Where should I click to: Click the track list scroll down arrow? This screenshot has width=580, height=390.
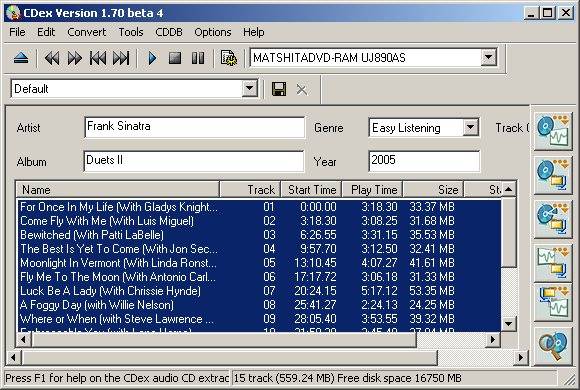pyautogui.click(x=509, y=324)
